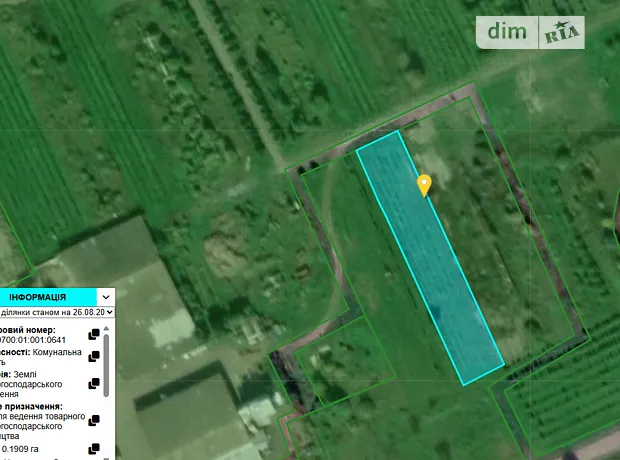
Task: Copy the товарного purpose field text
Action: coord(93,420)
